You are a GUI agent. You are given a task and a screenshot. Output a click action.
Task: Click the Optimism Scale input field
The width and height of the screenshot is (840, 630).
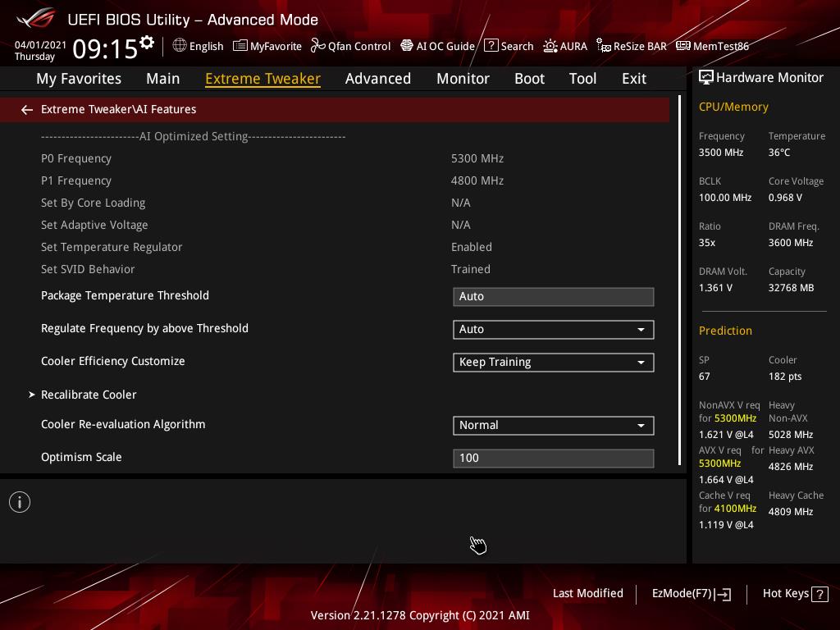point(553,458)
